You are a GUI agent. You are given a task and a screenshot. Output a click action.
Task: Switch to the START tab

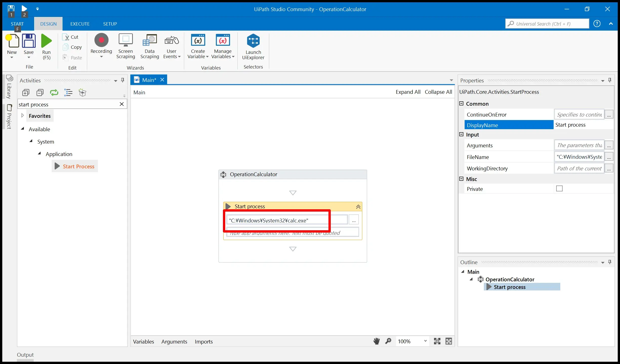click(x=17, y=24)
